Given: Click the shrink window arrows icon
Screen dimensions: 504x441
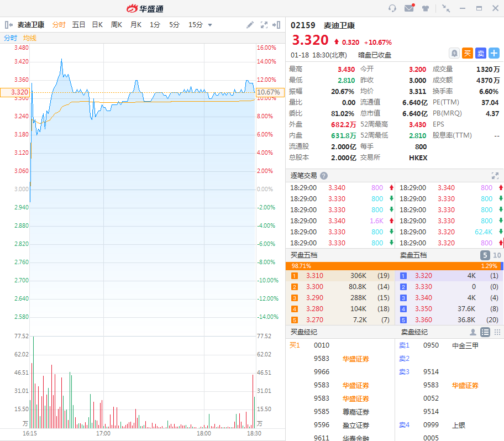Looking at the screenshot, I should point(446,8).
